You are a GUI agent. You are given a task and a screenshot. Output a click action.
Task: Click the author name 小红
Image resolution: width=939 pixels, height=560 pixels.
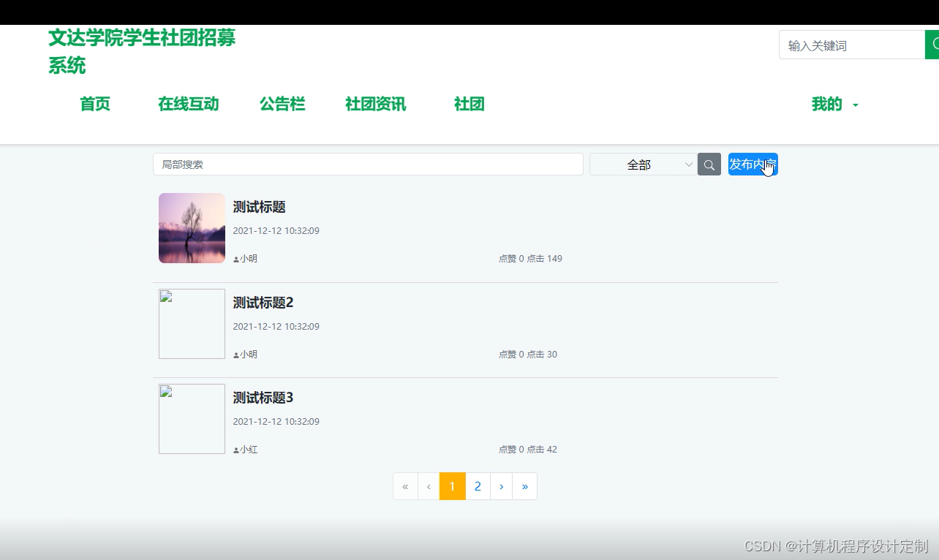point(249,450)
